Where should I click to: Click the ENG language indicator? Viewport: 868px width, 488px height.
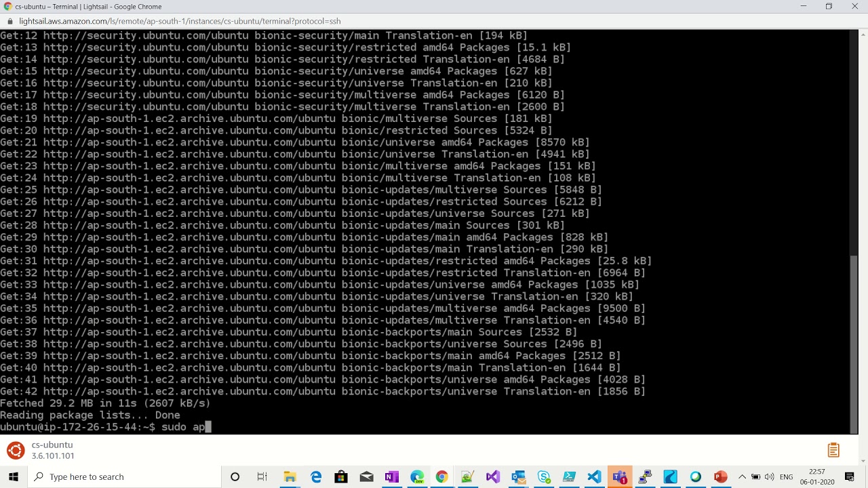pos(786,477)
